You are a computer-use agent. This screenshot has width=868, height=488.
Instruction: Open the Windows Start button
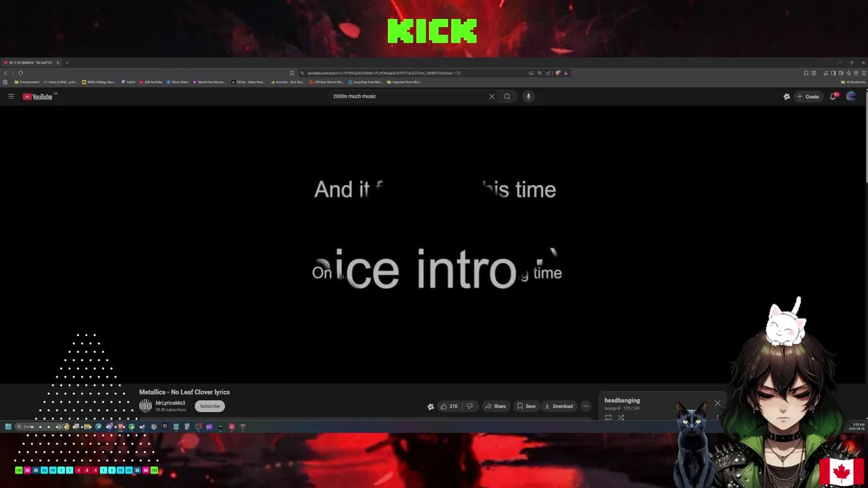(x=8, y=426)
